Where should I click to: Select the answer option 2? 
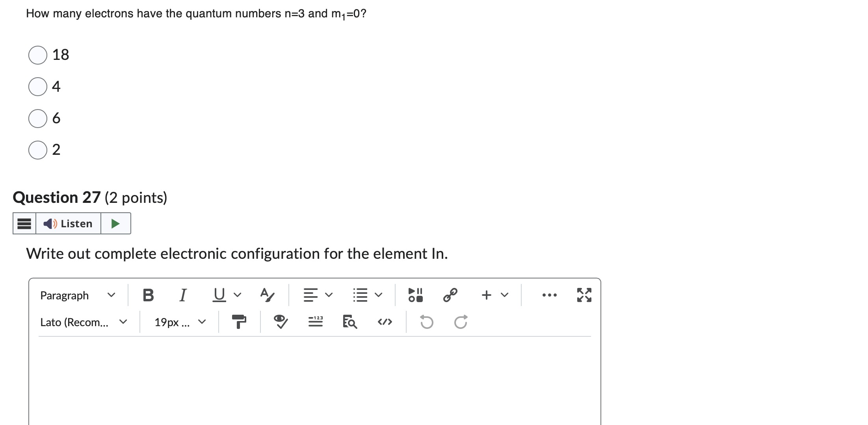click(37, 150)
